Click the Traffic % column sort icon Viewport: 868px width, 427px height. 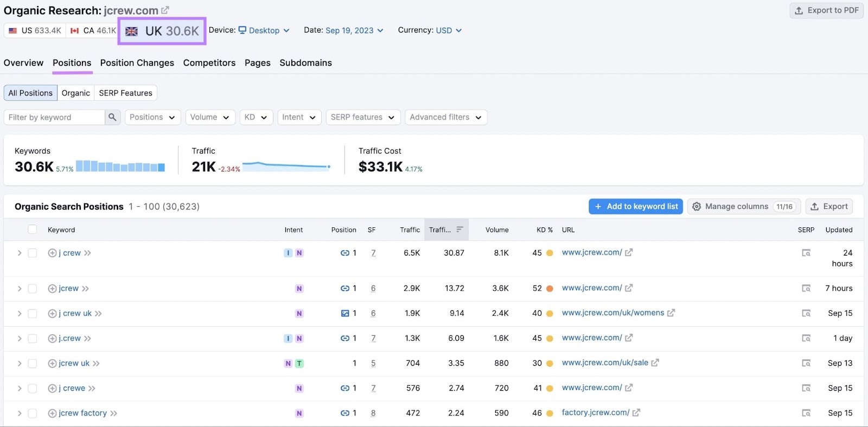click(459, 230)
